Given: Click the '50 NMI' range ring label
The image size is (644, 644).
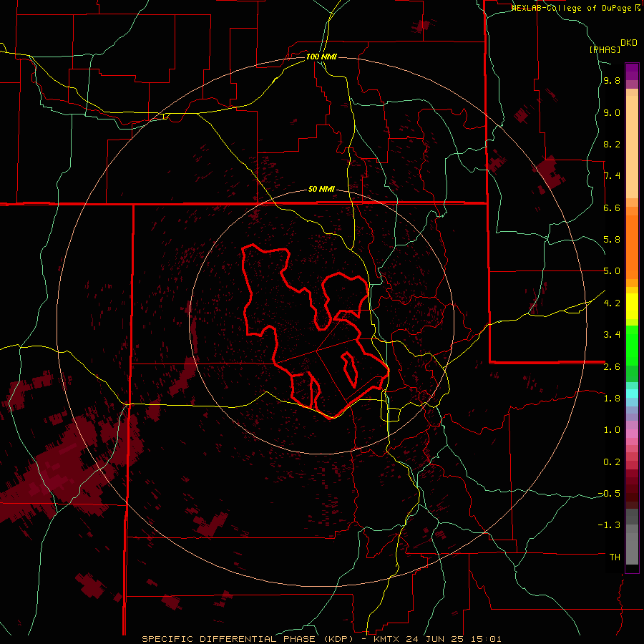Looking at the screenshot, I should tap(321, 190).
